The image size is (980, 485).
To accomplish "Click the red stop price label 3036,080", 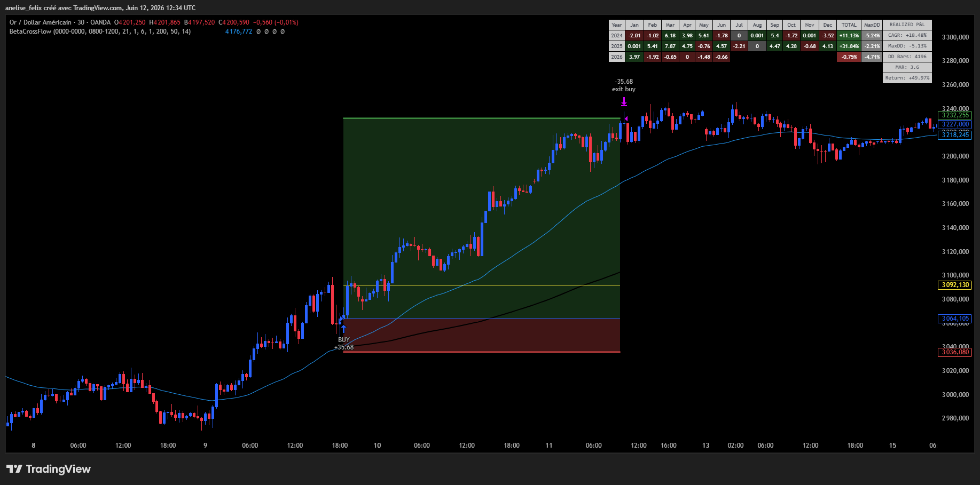I will 955,352.
